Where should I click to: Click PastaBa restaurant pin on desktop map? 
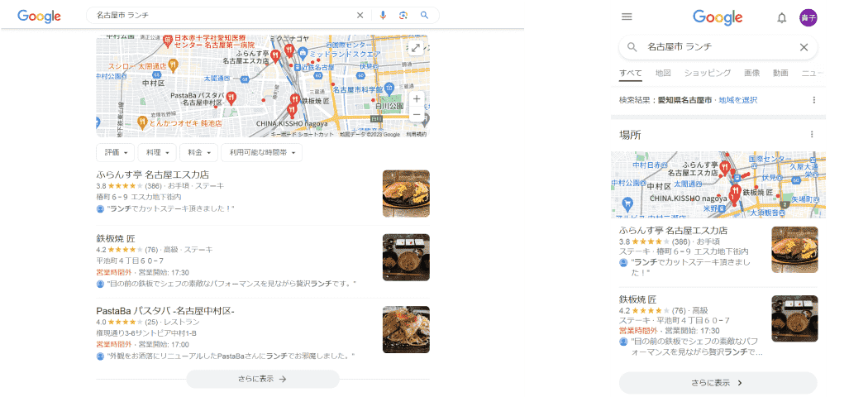coord(232,98)
